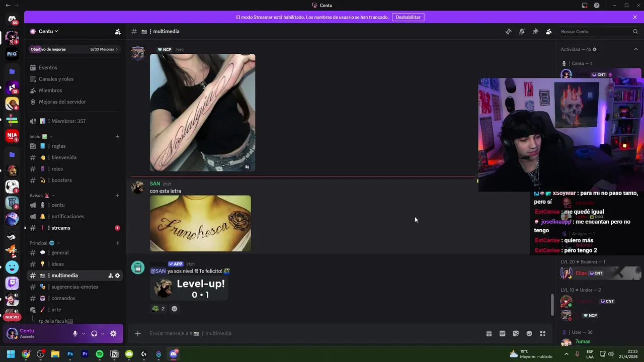Open the Nostalgia tattoo image
Viewport: 644px width, 362px height.
point(202,113)
